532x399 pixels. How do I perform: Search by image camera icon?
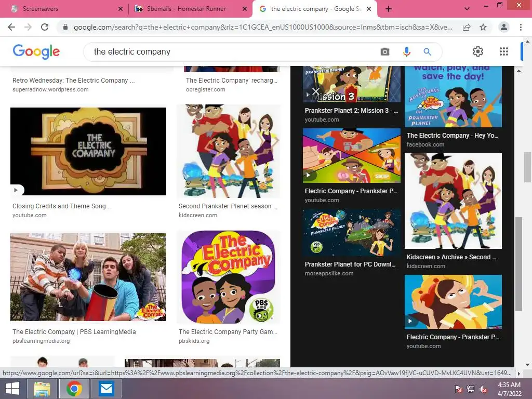(385, 51)
